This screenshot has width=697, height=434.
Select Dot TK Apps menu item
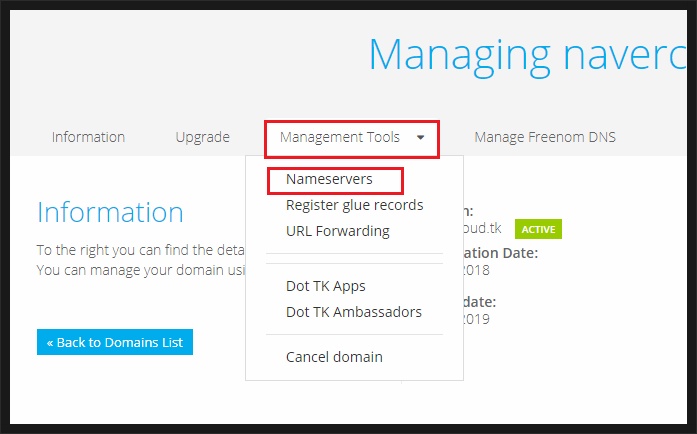coord(325,286)
